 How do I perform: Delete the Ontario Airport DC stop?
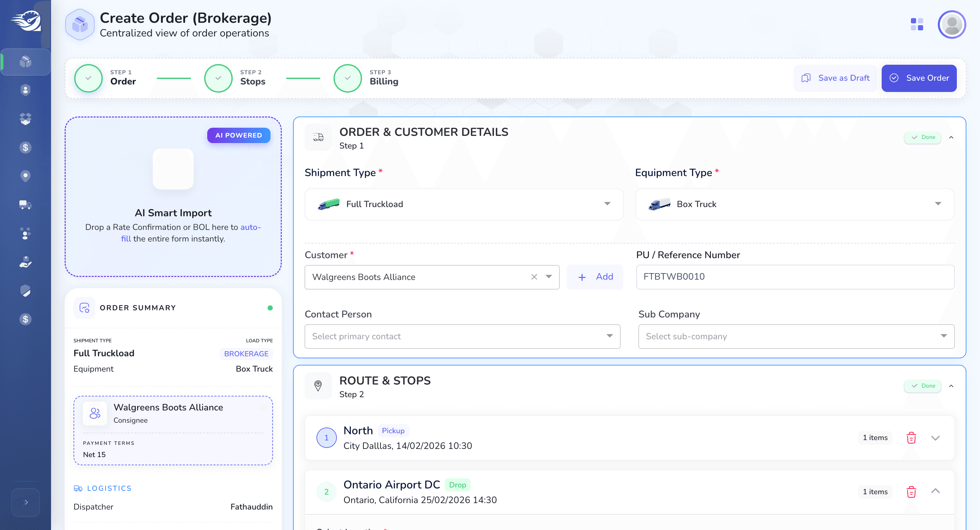click(x=911, y=492)
